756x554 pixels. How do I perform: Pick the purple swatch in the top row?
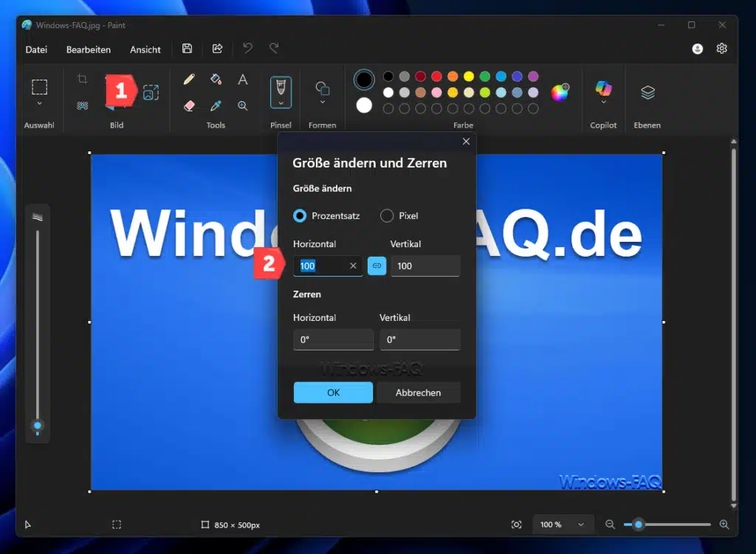tap(533, 76)
